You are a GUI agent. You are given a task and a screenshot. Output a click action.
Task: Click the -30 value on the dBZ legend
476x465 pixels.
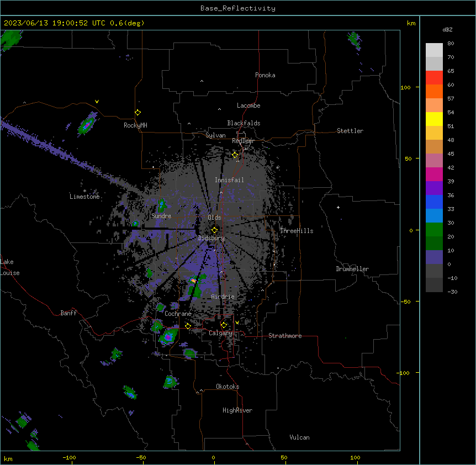coord(452,292)
